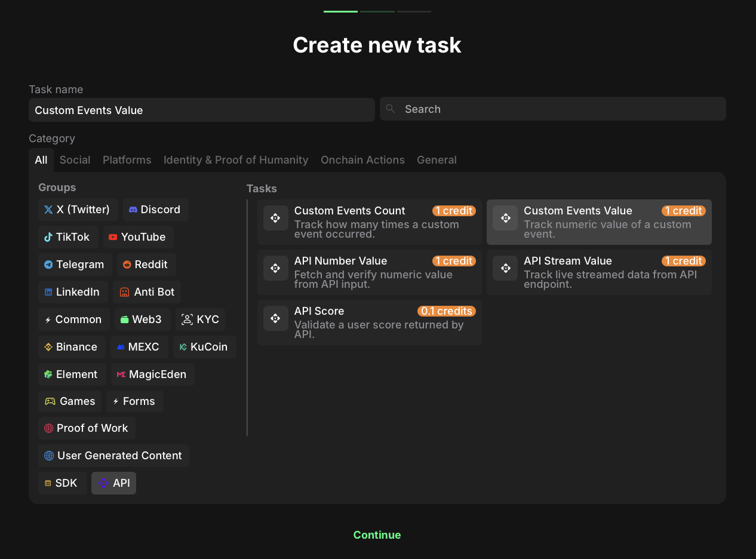
Task: Click the Games controller icon
Action: [x=50, y=401]
